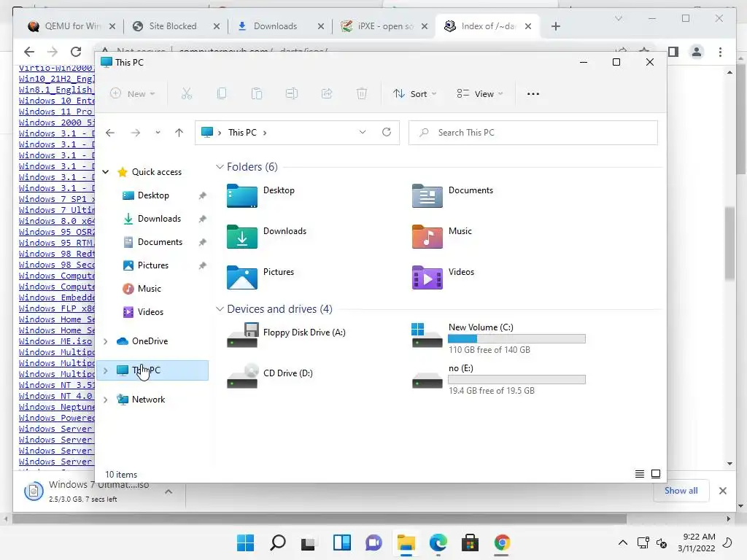Open Windows ME.iso link in Chrome page
747x560 pixels.
[55, 341]
